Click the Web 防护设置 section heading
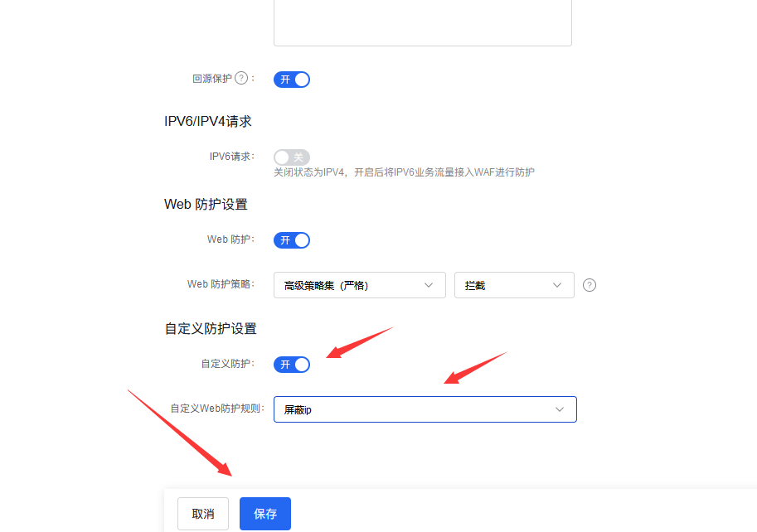Image resolution: width=757 pixels, height=532 pixels. point(206,205)
